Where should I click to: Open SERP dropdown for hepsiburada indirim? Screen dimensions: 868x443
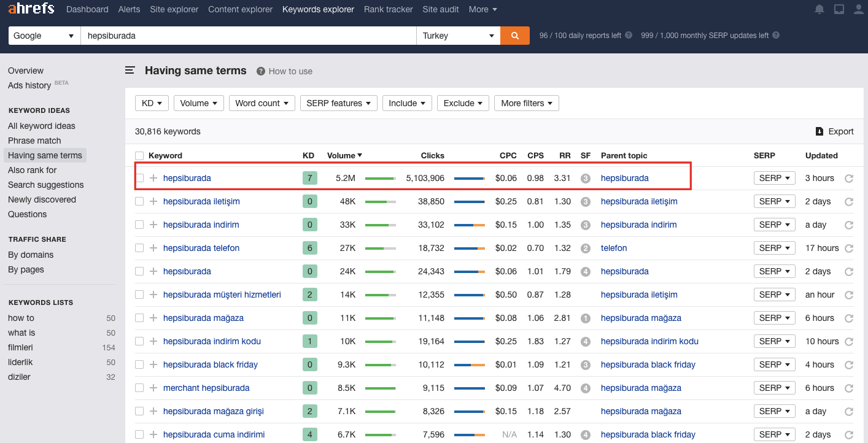pos(775,225)
